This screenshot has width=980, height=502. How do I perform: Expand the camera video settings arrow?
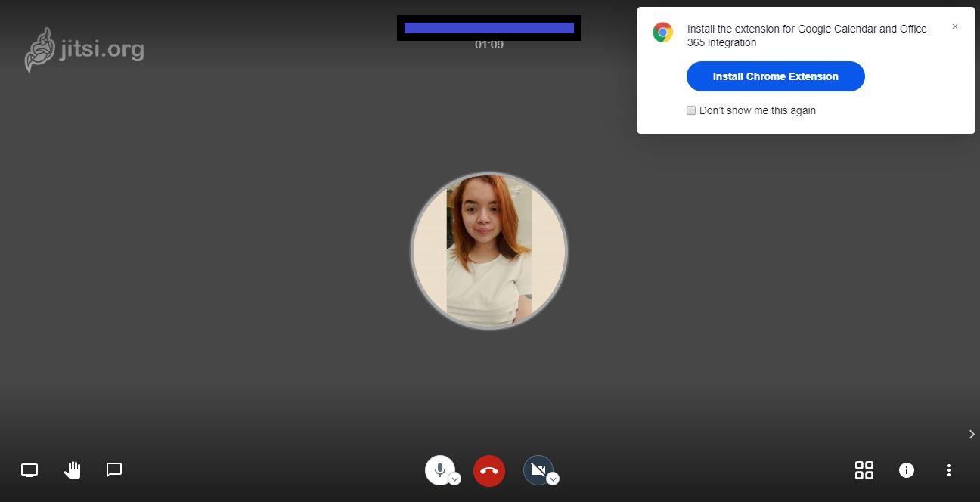coord(553,479)
